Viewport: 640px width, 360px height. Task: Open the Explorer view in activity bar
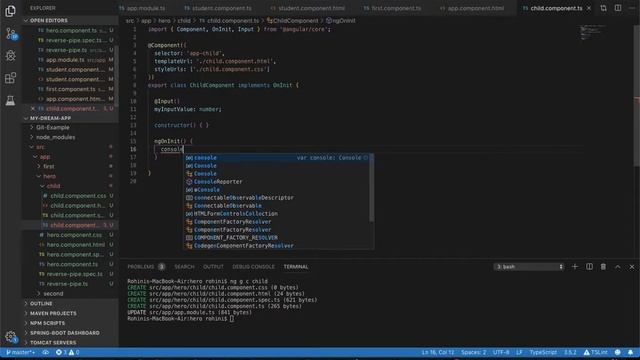(x=10, y=11)
